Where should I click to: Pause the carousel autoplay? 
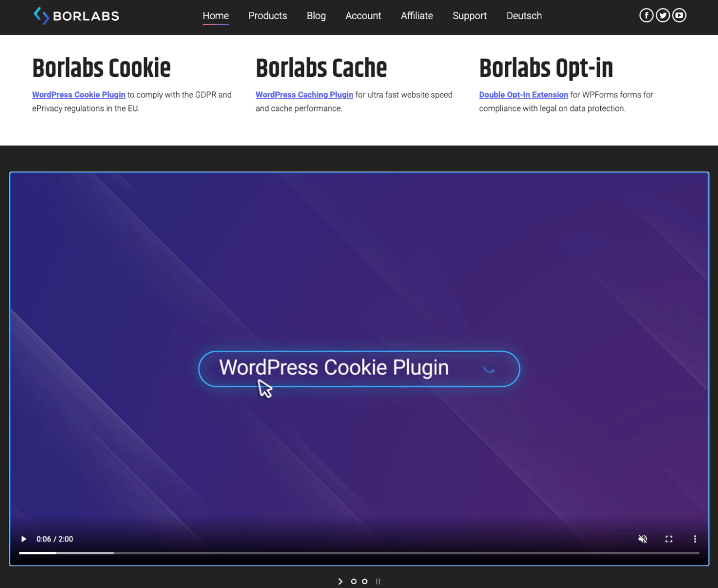pos(378,581)
